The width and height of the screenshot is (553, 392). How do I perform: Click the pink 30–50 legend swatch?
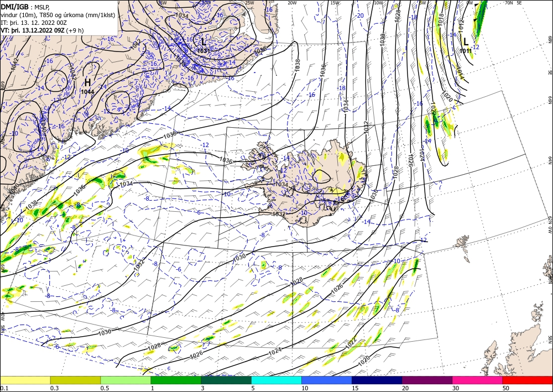pyautogui.click(x=478, y=380)
